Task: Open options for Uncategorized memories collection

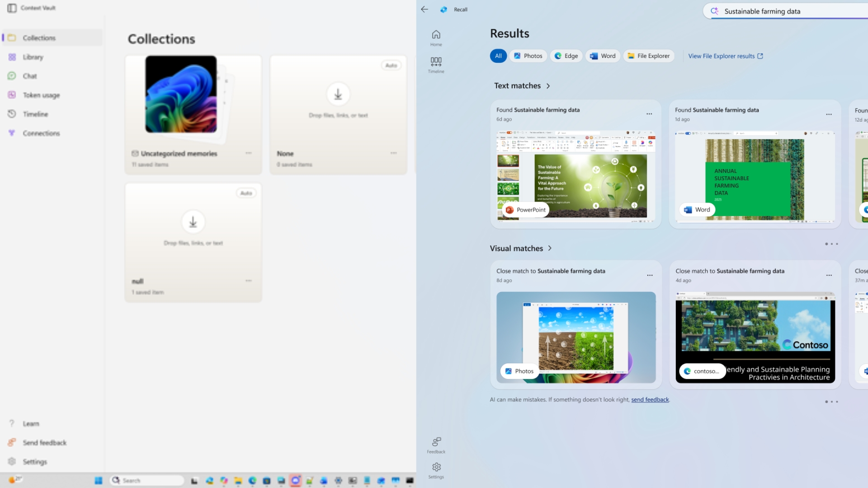Action: click(x=249, y=153)
